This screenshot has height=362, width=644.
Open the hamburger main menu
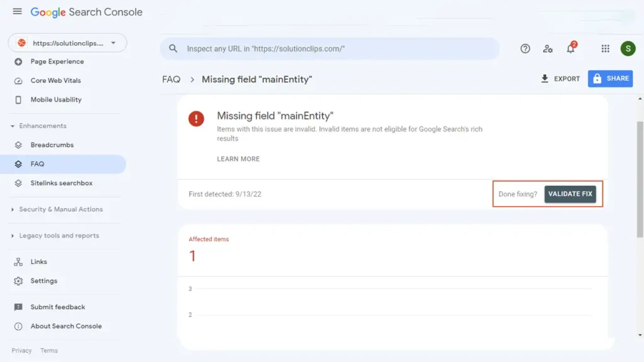[x=17, y=12]
